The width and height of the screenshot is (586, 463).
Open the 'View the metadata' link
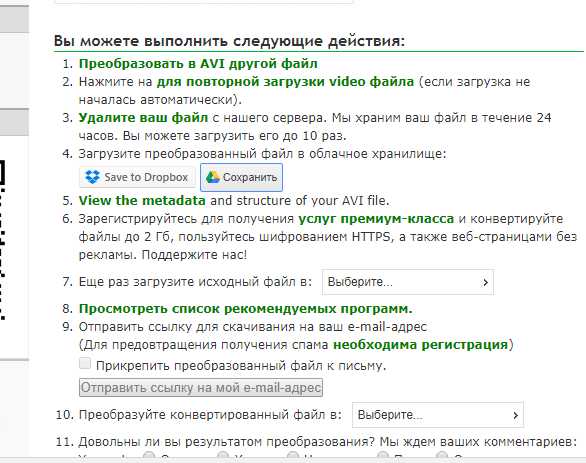142,200
